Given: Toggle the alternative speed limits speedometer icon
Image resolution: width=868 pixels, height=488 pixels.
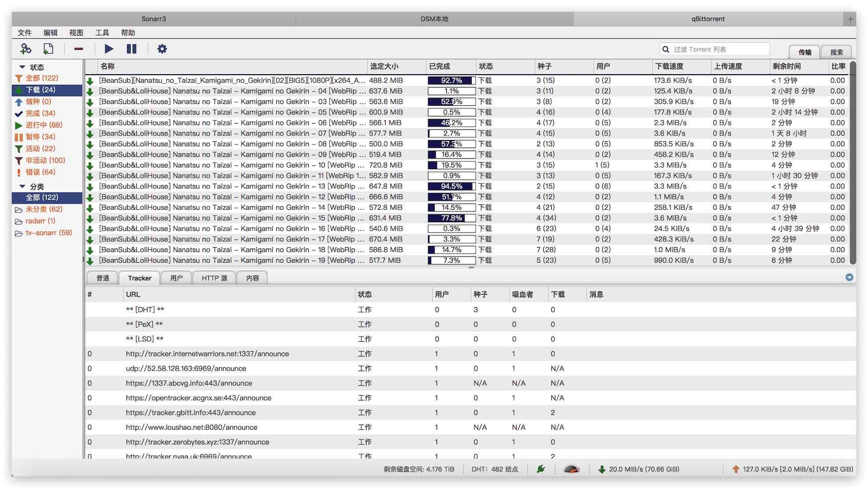Looking at the screenshot, I should coord(571,469).
